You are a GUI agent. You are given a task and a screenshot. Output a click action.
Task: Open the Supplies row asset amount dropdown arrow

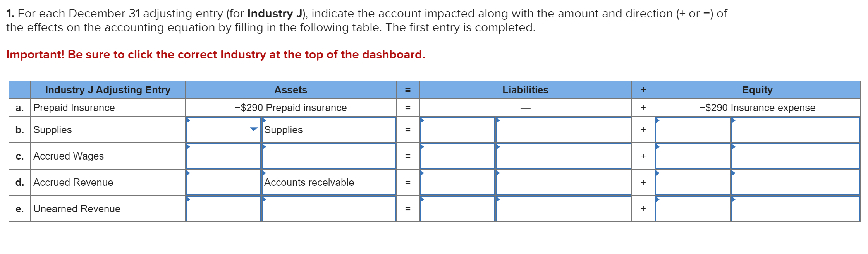[253, 130]
